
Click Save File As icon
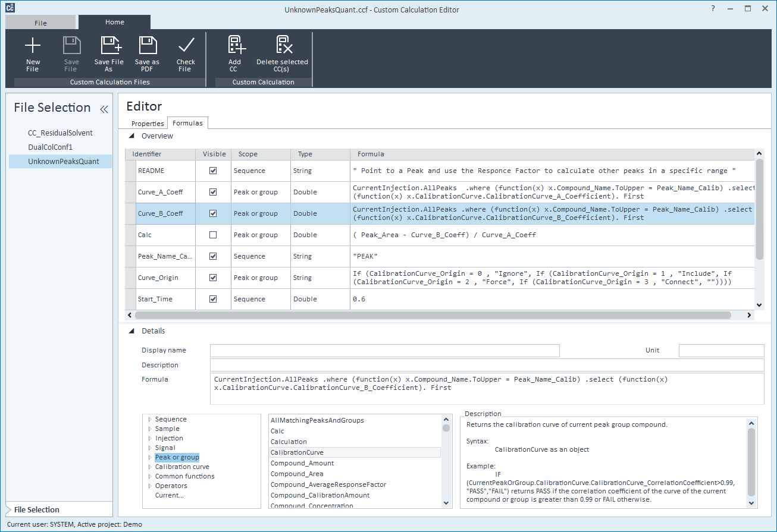109,46
